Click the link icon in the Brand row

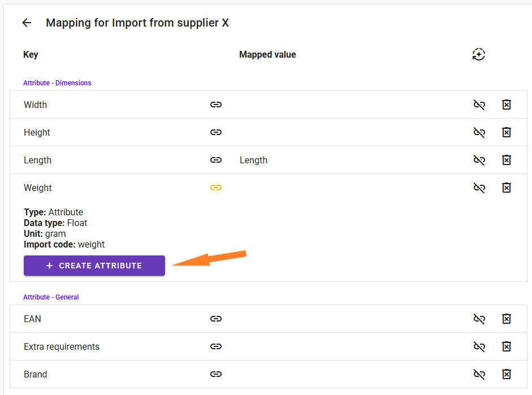[x=216, y=374]
